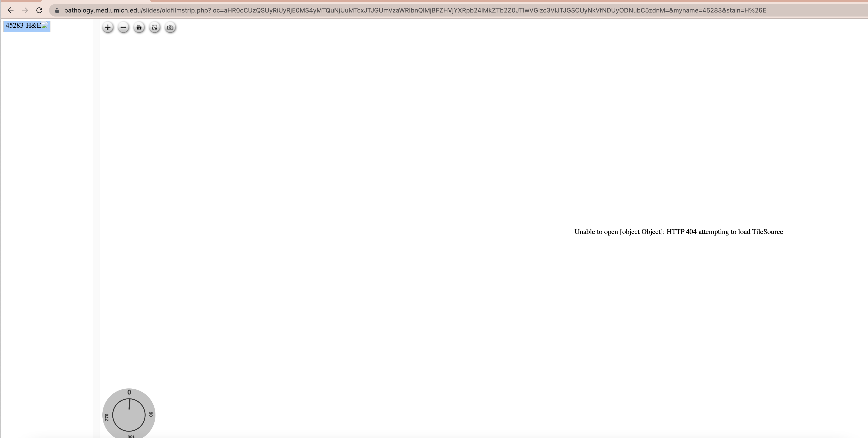The height and width of the screenshot is (438, 868).
Task: Click inside the browser address bar
Action: point(404,10)
